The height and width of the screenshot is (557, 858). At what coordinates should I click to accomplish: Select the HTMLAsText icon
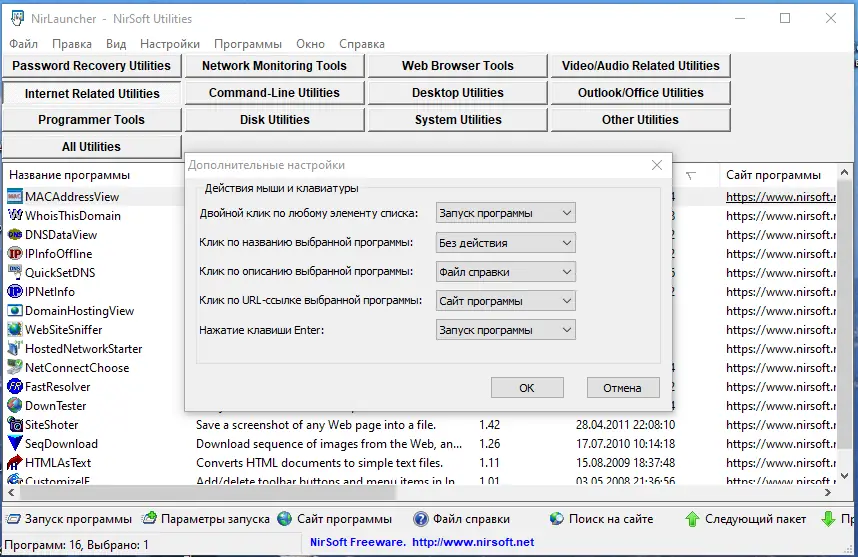[x=15, y=462]
